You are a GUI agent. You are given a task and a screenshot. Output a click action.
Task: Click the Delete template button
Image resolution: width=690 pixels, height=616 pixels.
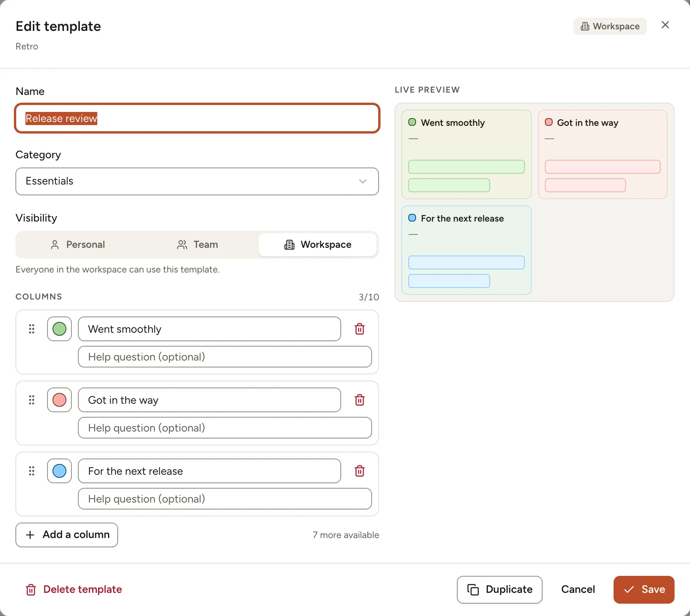click(74, 589)
